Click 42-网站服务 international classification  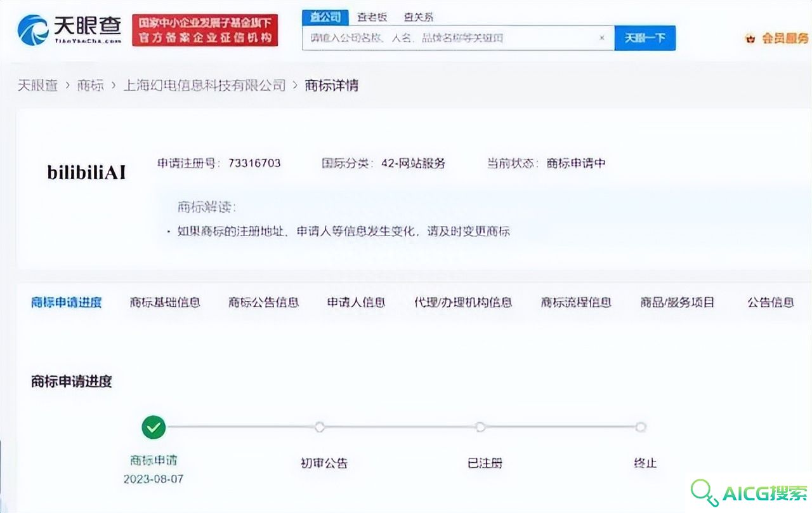tap(413, 163)
